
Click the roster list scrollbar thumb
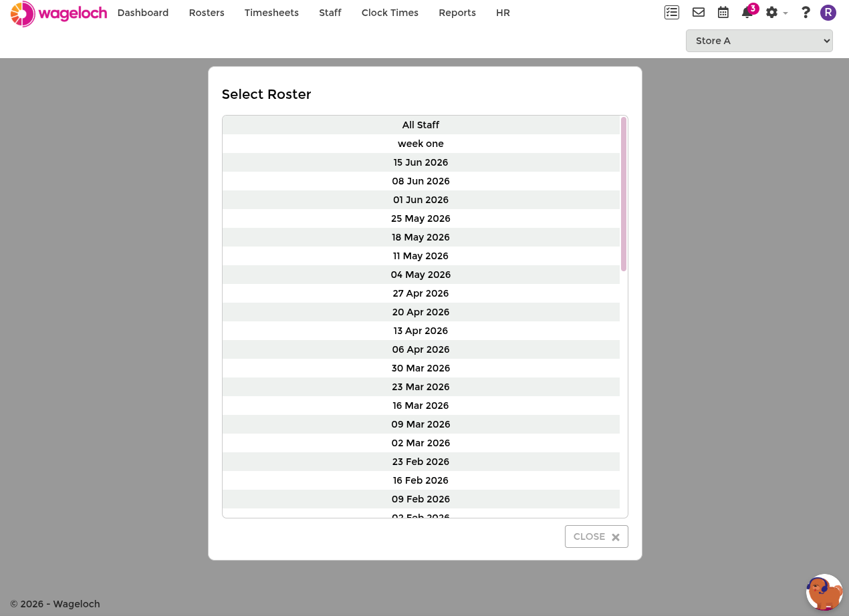click(624, 194)
